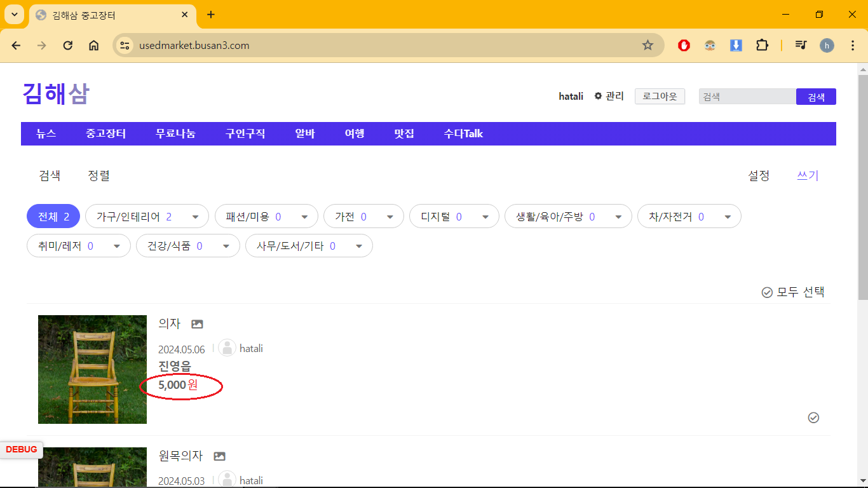Reload the page with the refresh icon
Screen dimensions: 868x488
[68, 45]
